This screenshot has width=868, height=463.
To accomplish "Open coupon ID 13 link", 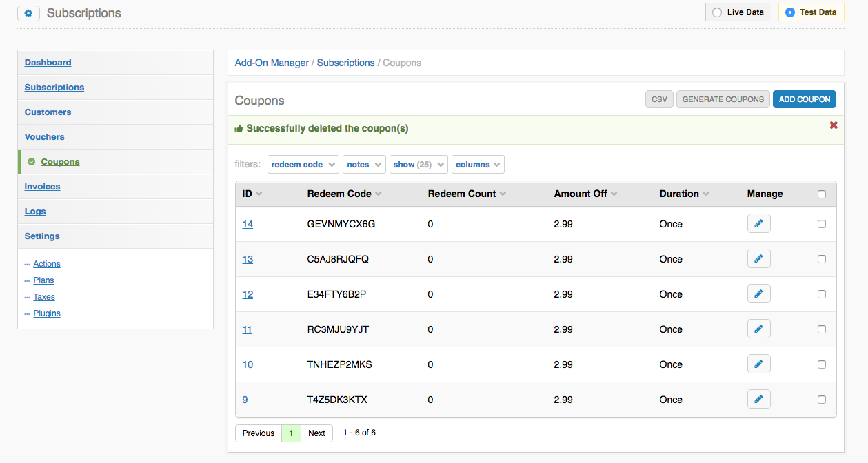I will point(248,259).
